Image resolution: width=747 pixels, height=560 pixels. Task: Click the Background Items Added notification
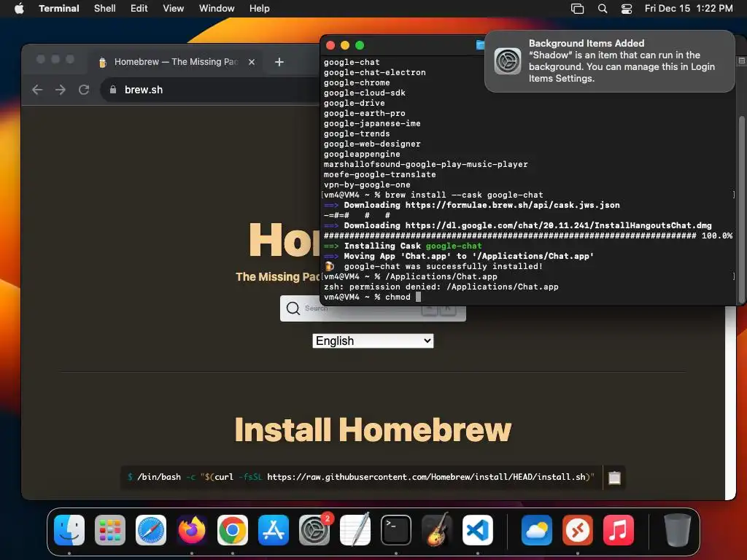pyautogui.click(x=609, y=61)
